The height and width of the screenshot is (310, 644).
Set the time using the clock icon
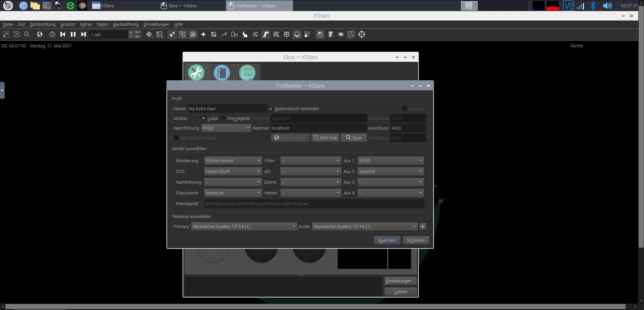point(52,34)
